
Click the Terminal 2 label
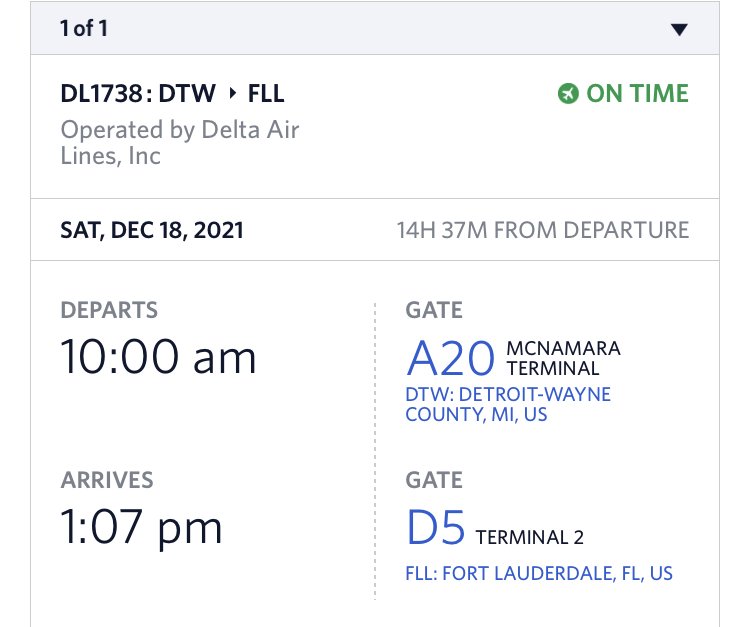(529, 538)
